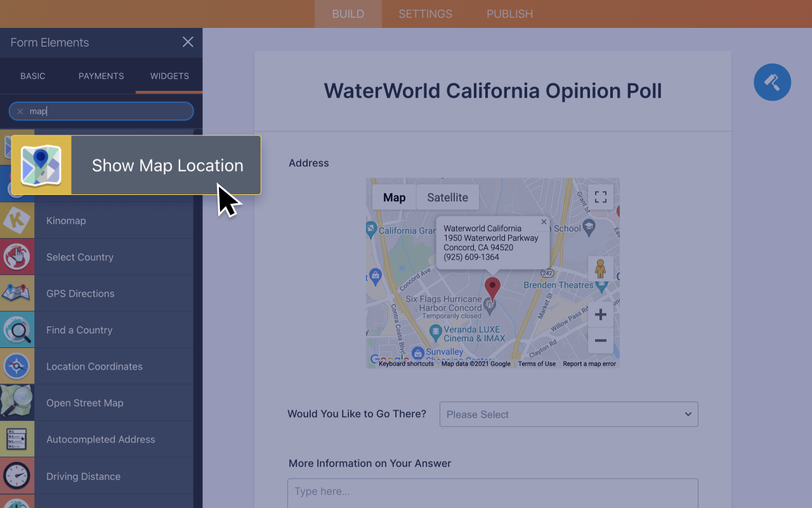
Task: Click the Driving Distance clock icon
Action: [17, 476]
